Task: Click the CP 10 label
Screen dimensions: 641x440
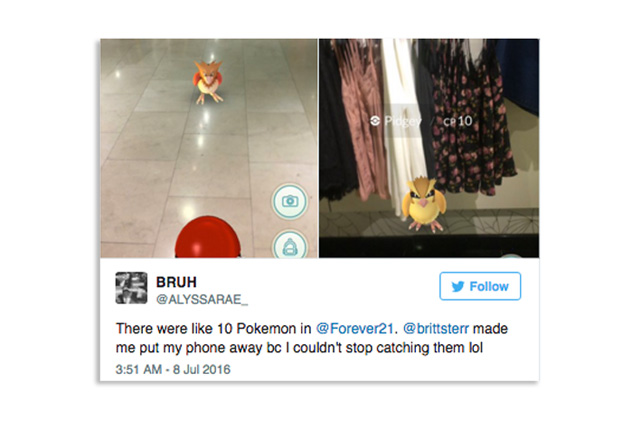Action: (457, 121)
